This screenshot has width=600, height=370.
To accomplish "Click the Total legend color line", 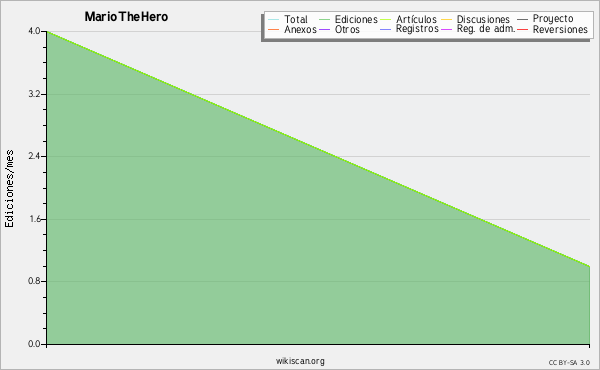I will (273, 20).
